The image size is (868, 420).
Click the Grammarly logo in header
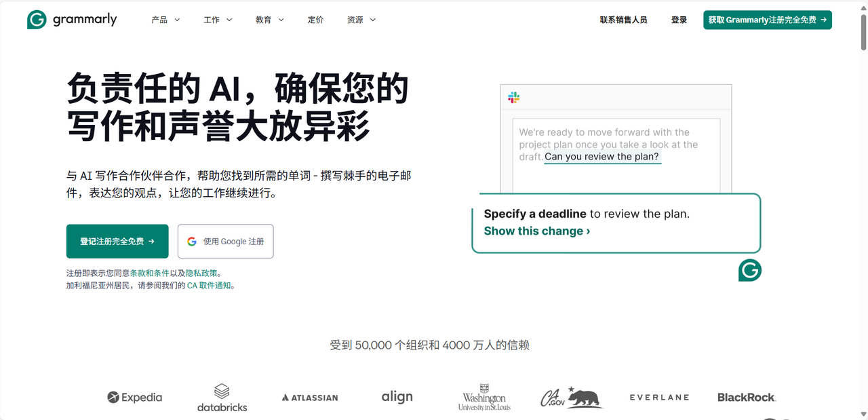pos(72,20)
